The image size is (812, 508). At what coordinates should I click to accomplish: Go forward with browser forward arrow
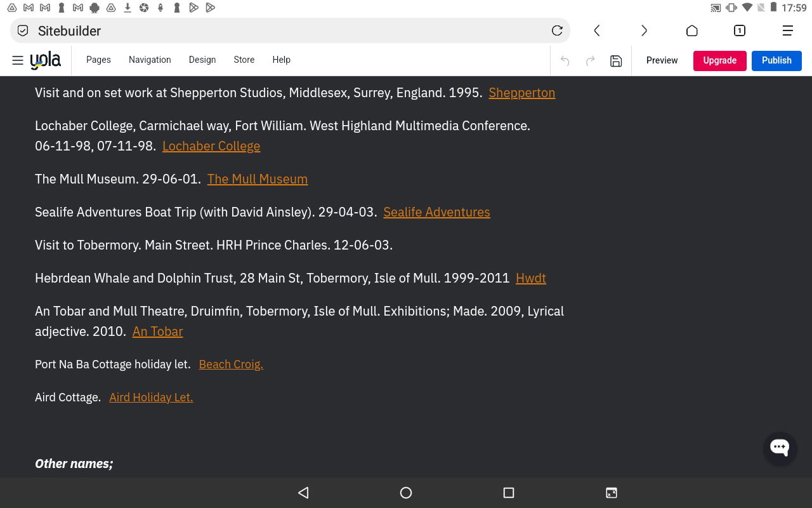coord(644,30)
